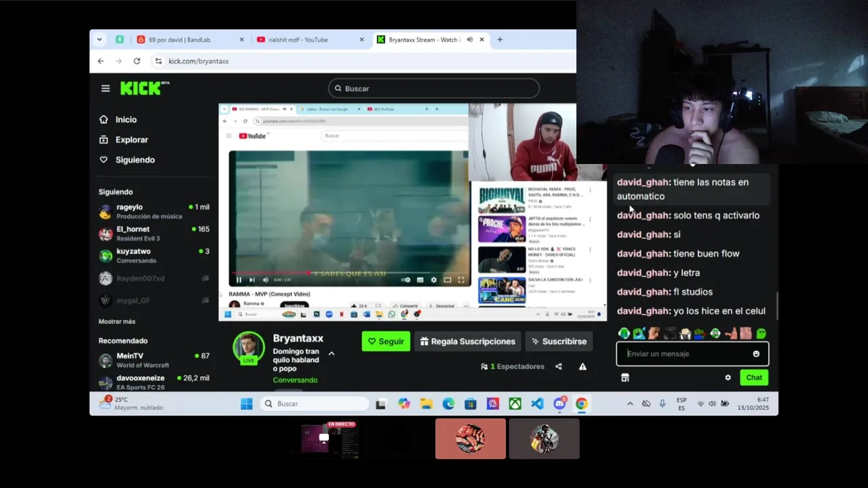Click the taskbar volume icon

[x=712, y=404]
